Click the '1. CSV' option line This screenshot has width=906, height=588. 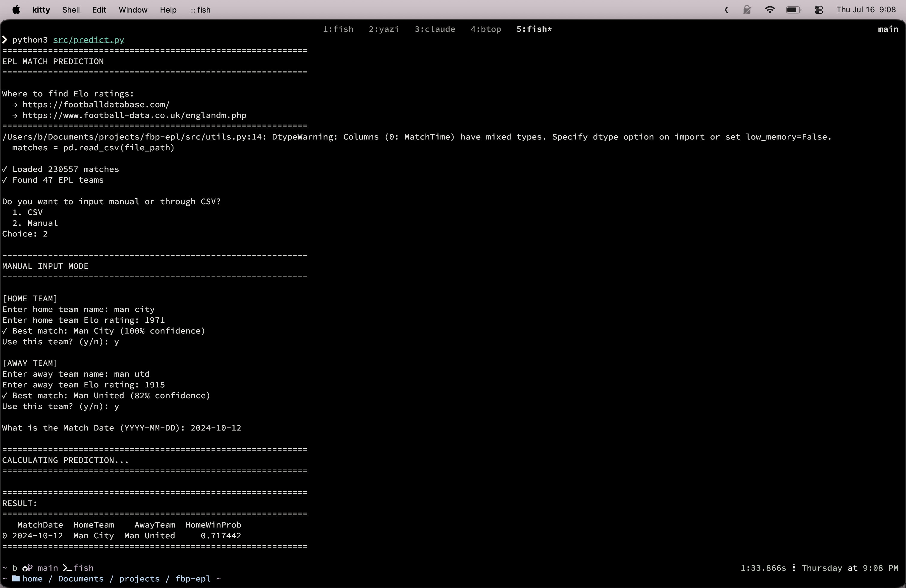pyautogui.click(x=27, y=212)
